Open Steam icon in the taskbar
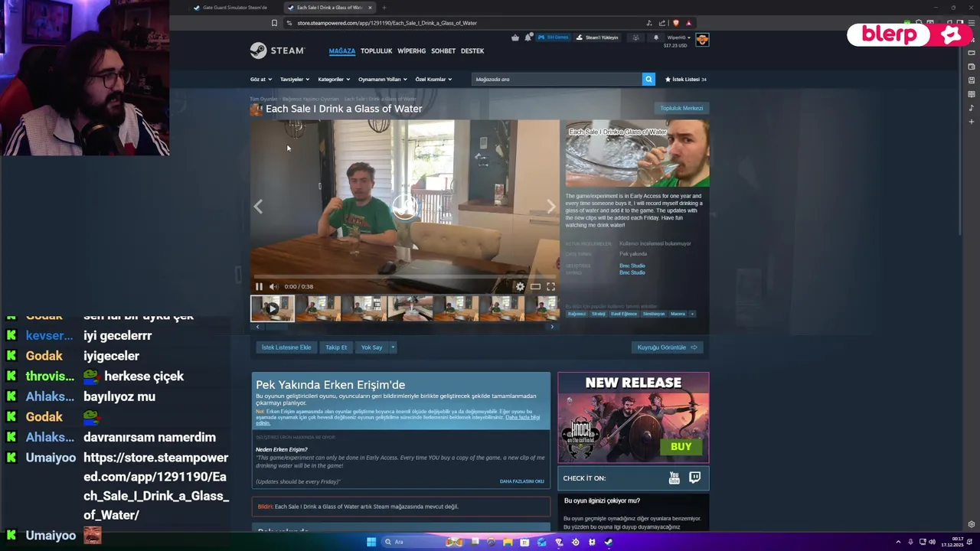The width and height of the screenshot is (980, 551). tap(609, 542)
